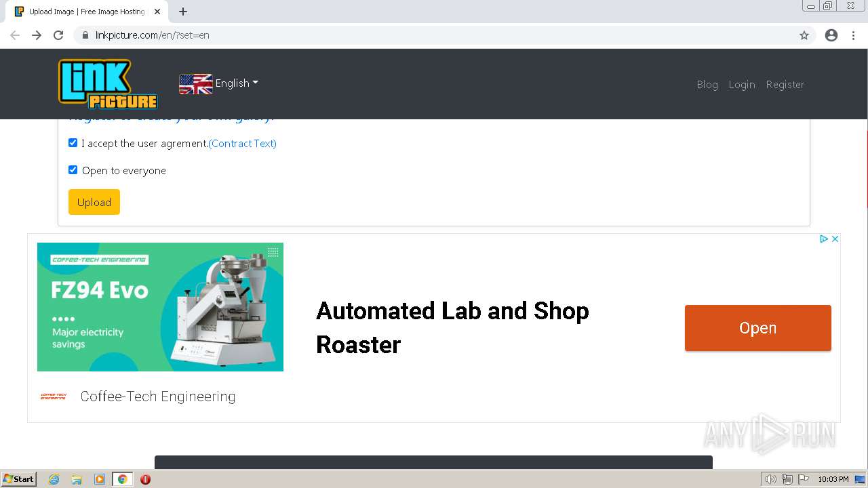This screenshot has height=488, width=868.
Task: Click the Coffee-Tech Engineering advertiser name
Action: click(x=158, y=396)
